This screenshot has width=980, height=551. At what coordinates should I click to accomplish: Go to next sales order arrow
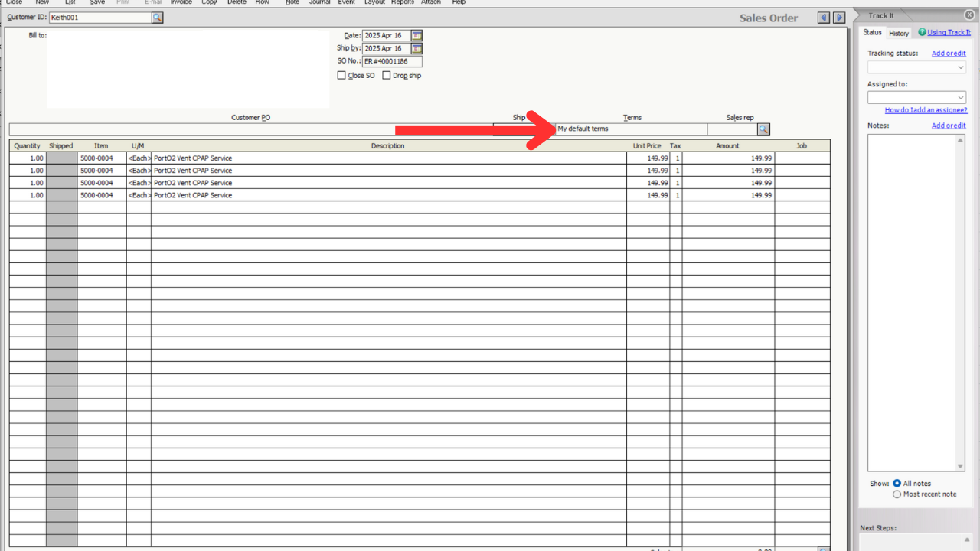pyautogui.click(x=839, y=18)
